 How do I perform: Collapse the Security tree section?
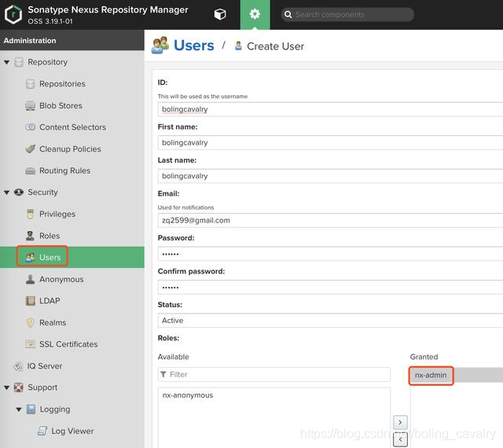7,193
